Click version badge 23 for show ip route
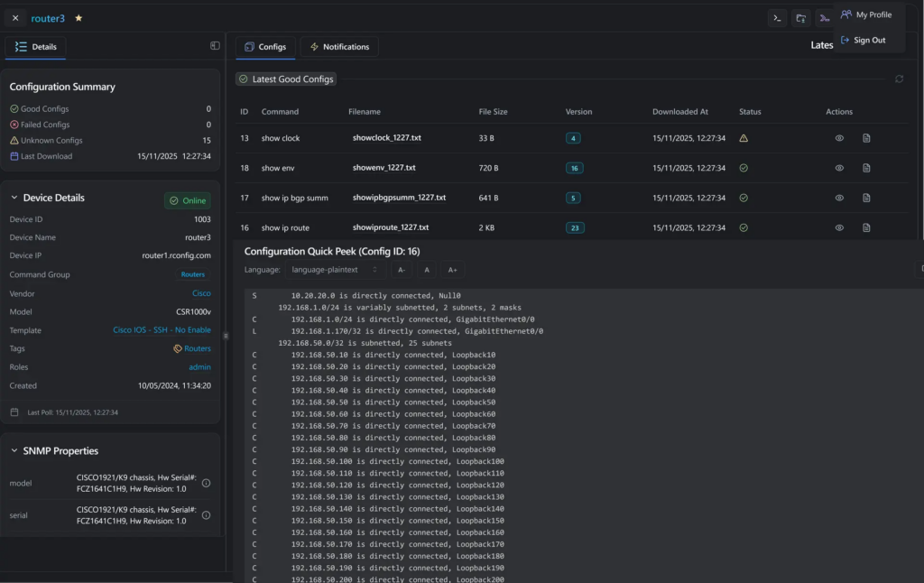The height and width of the screenshot is (583, 924). 575,227
